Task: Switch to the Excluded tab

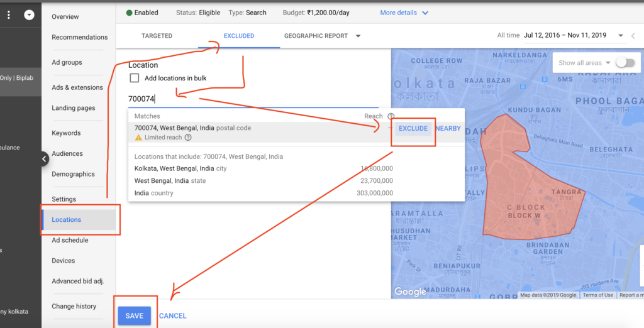Action: click(x=239, y=36)
